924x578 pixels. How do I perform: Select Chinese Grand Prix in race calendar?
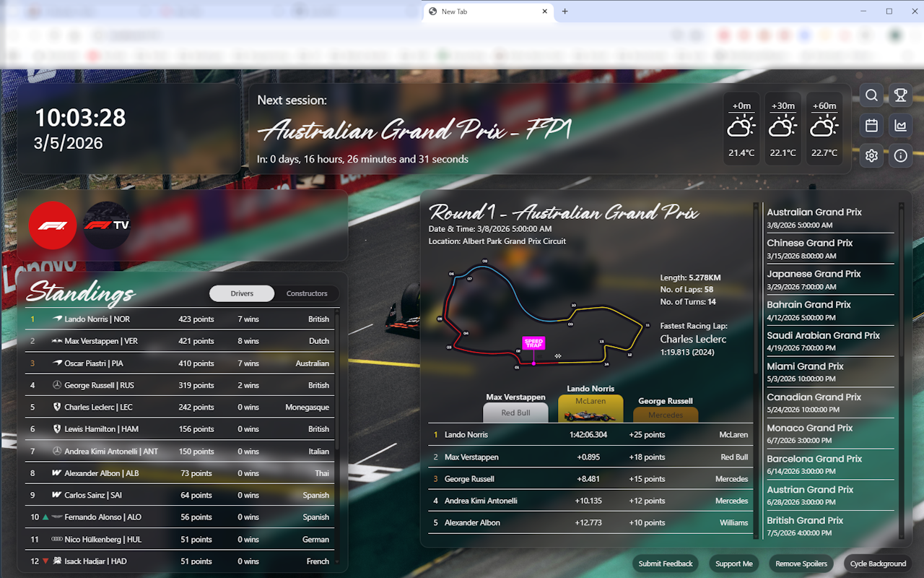click(x=830, y=249)
